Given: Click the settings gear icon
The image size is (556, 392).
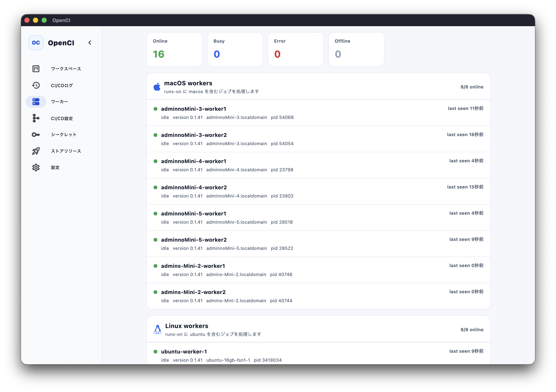Looking at the screenshot, I should [36, 168].
